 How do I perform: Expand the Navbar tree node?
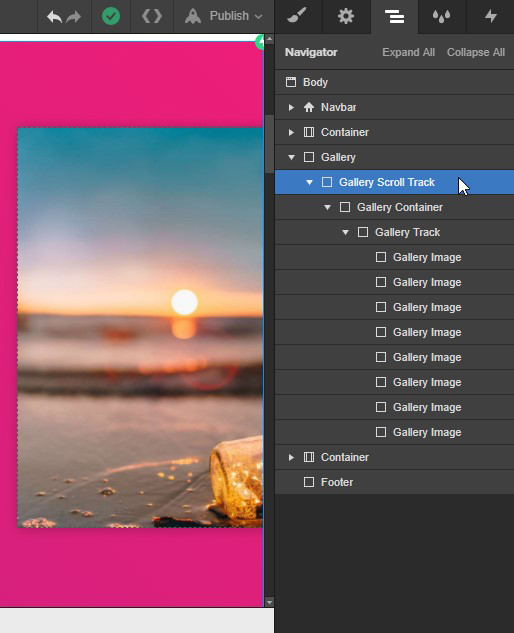point(291,107)
